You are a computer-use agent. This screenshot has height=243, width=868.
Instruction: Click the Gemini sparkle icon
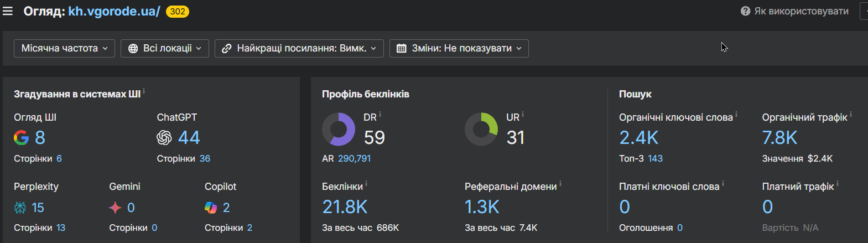click(x=115, y=208)
